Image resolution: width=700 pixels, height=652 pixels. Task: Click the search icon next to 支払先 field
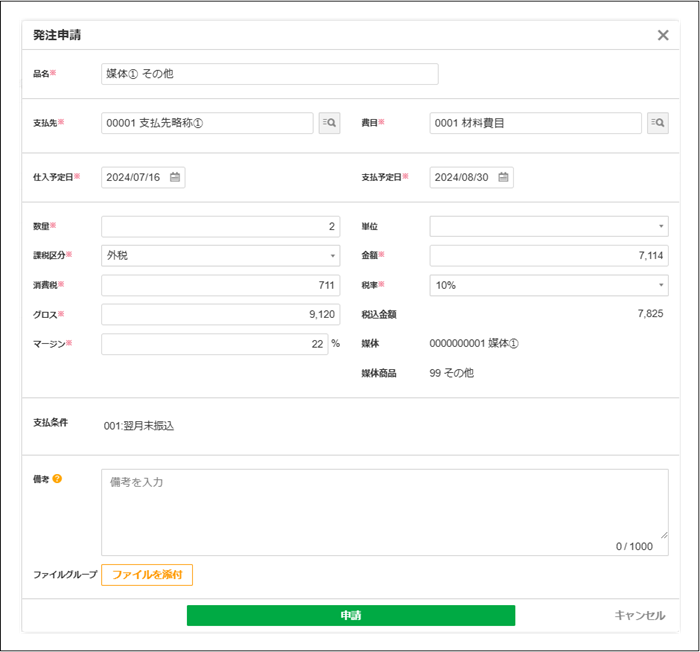point(329,123)
